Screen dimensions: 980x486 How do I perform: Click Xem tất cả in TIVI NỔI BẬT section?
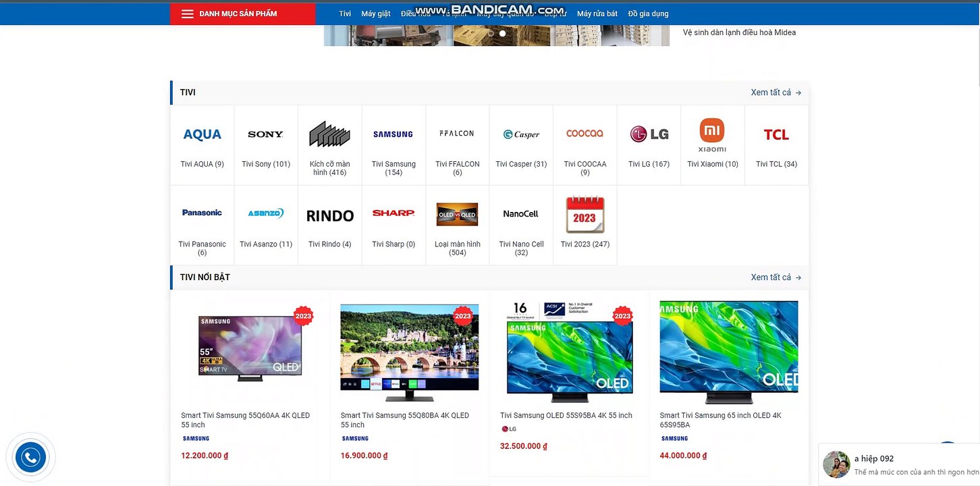[776, 277]
